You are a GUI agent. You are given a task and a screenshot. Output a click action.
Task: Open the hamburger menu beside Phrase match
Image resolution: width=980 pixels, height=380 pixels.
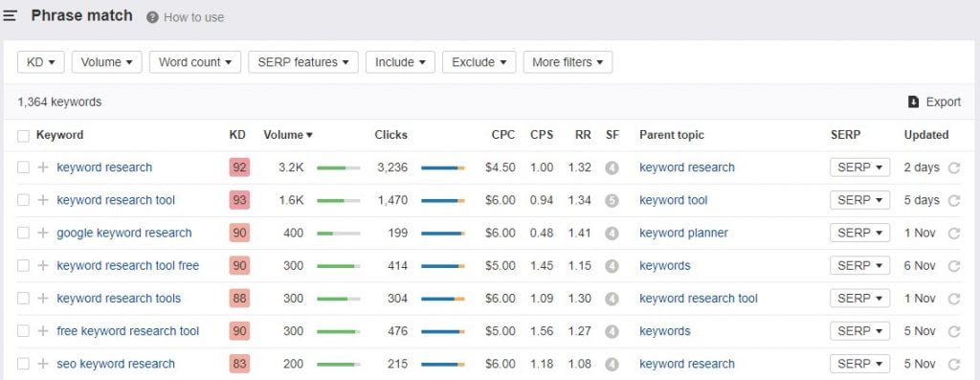click(x=10, y=16)
